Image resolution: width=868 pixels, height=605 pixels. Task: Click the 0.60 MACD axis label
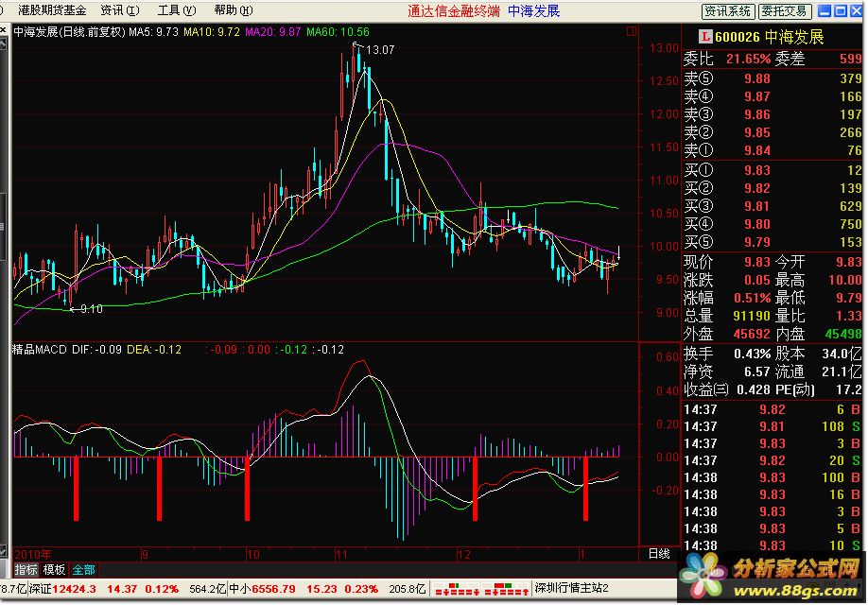[x=667, y=357]
